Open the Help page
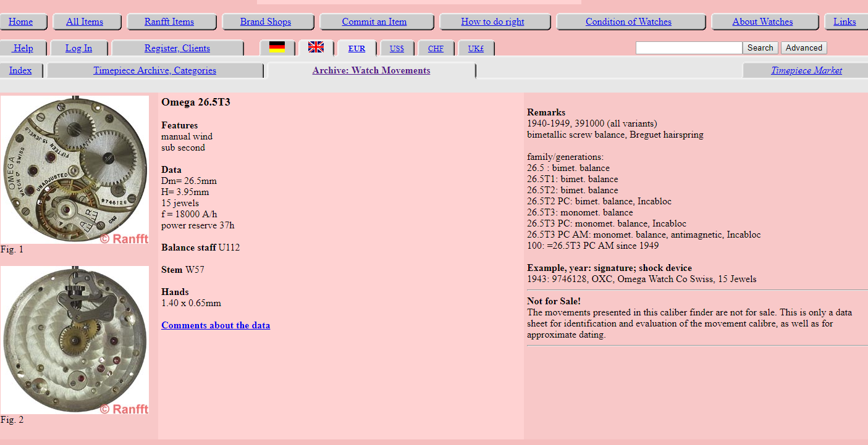This screenshot has width=868, height=445. coord(23,48)
